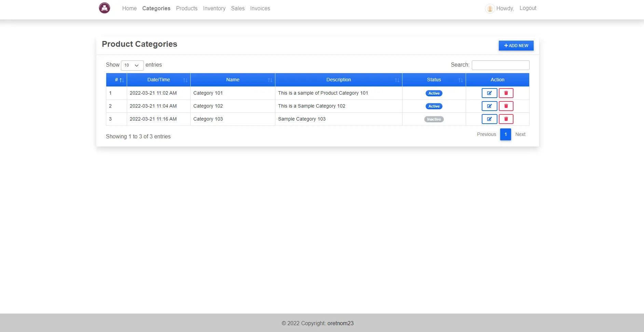This screenshot has width=644, height=332.
Task: Go to the Next page
Action: click(520, 134)
